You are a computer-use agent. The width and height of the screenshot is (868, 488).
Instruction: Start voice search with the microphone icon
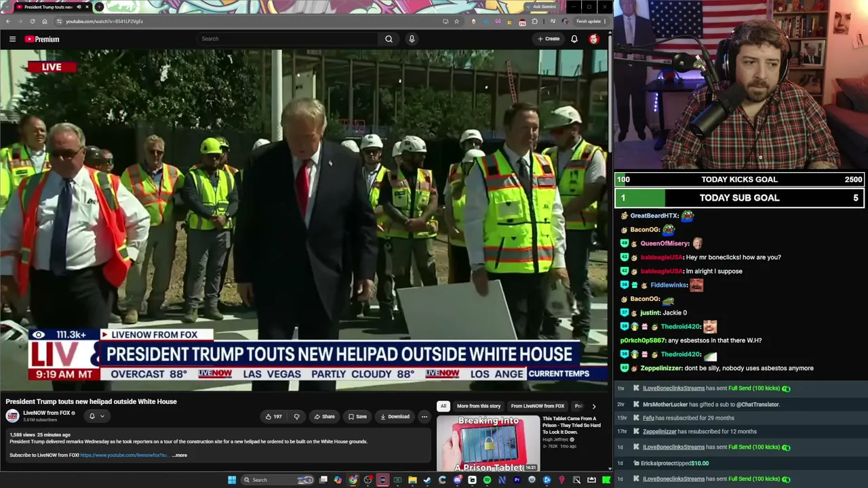click(x=412, y=39)
